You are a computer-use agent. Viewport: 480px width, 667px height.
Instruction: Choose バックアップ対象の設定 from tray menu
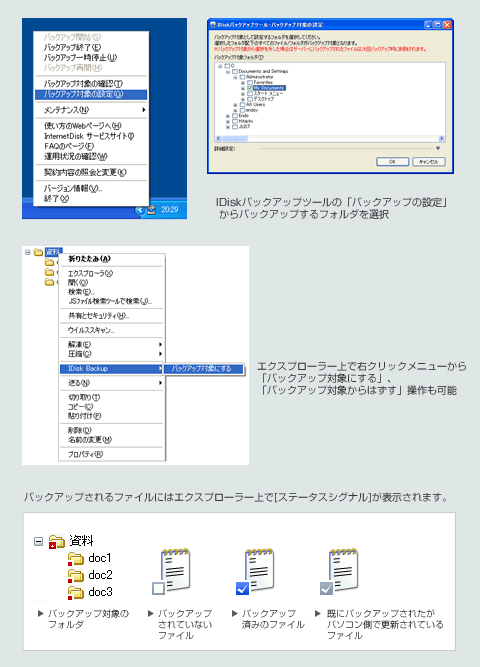click(x=91, y=94)
